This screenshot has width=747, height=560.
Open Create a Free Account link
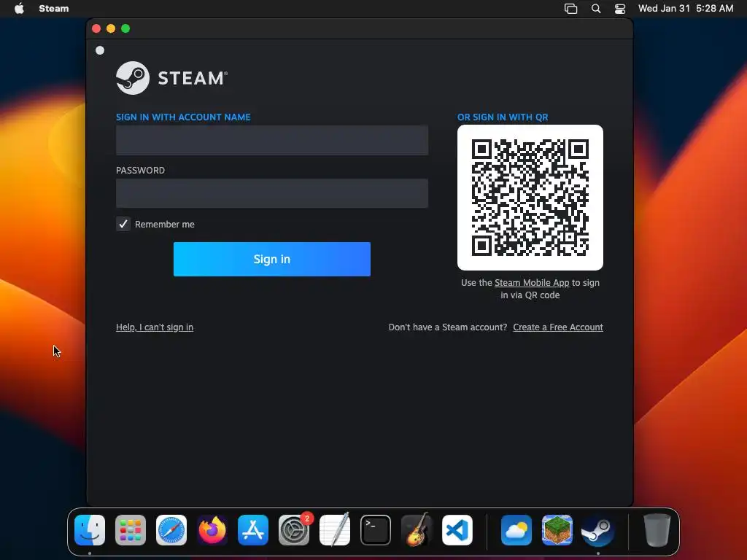click(x=558, y=327)
